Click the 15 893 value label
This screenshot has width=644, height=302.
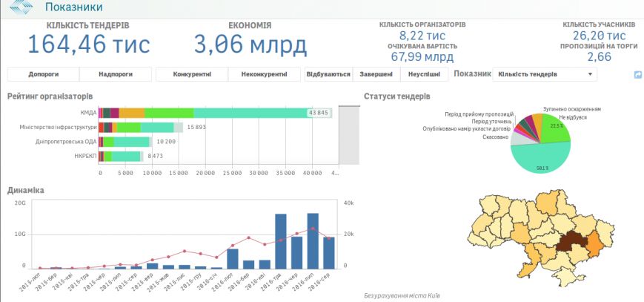point(196,127)
